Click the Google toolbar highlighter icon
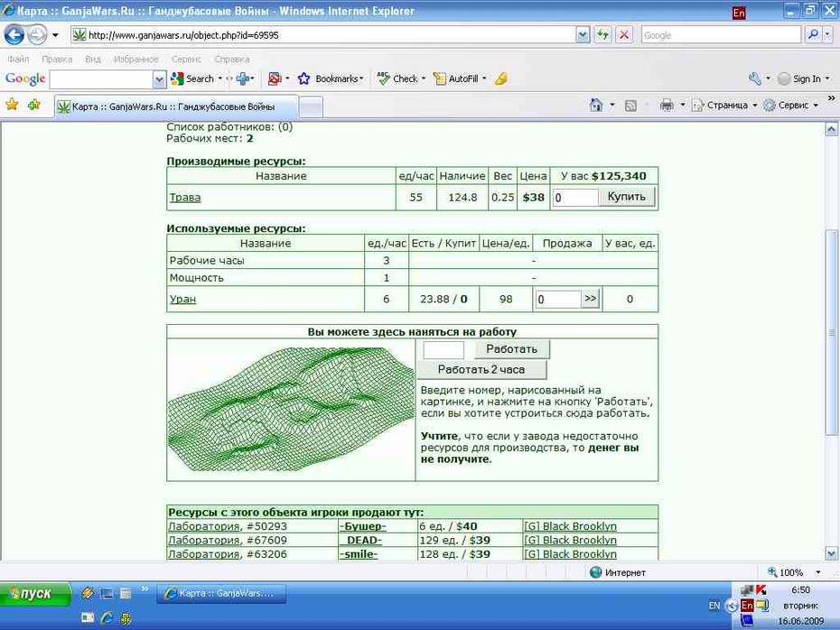Screen dimensions: 840x630 pyautogui.click(x=501, y=79)
